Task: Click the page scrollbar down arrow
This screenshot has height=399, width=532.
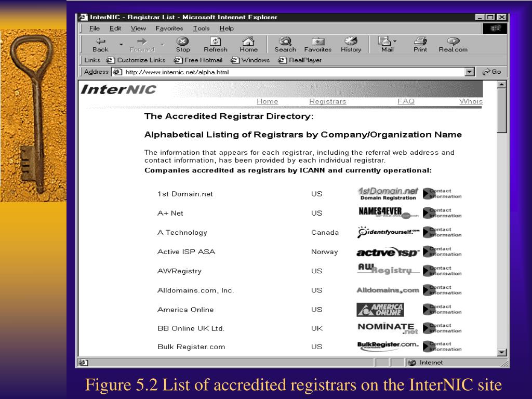Action: pos(502,352)
